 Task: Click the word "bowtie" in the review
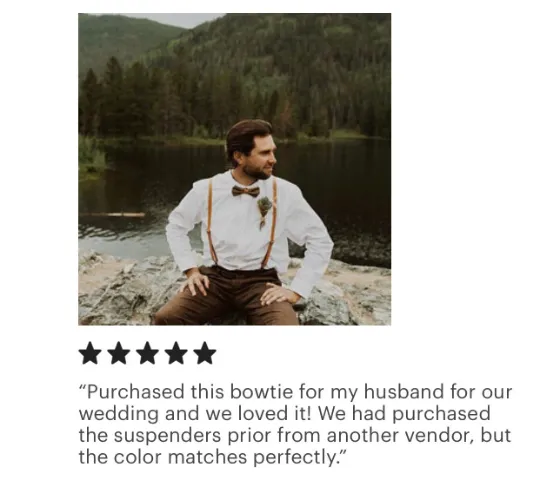(261, 392)
